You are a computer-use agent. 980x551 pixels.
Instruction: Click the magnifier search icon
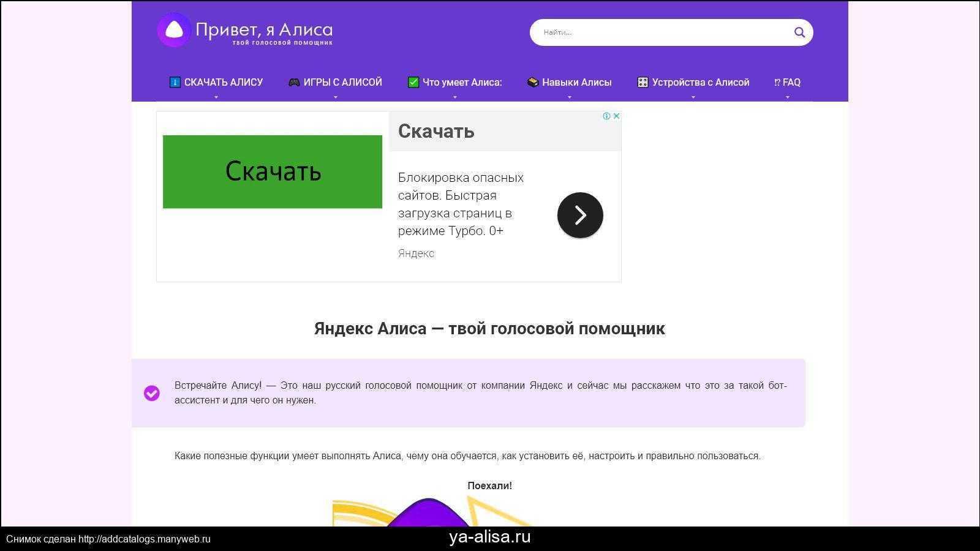click(799, 32)
